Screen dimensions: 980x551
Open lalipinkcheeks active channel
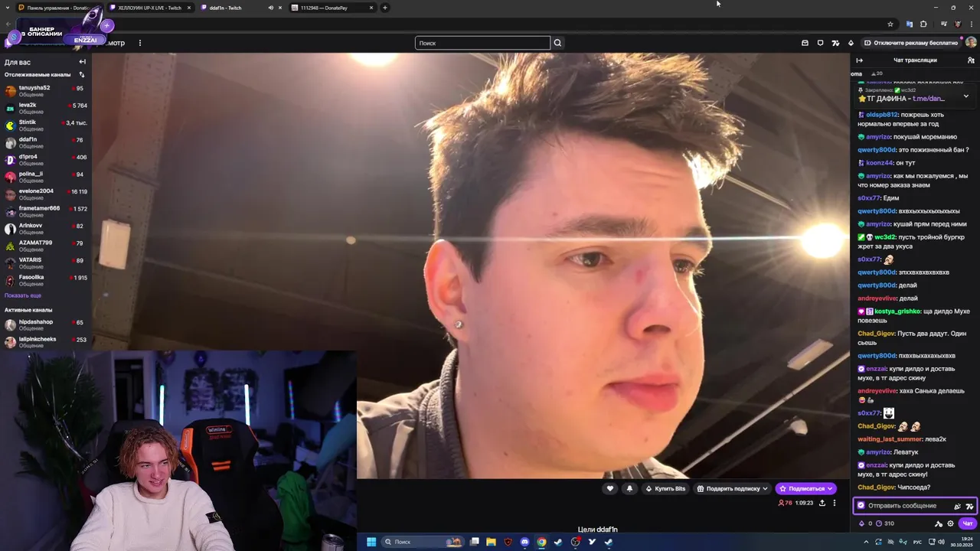tap(46, 342)
